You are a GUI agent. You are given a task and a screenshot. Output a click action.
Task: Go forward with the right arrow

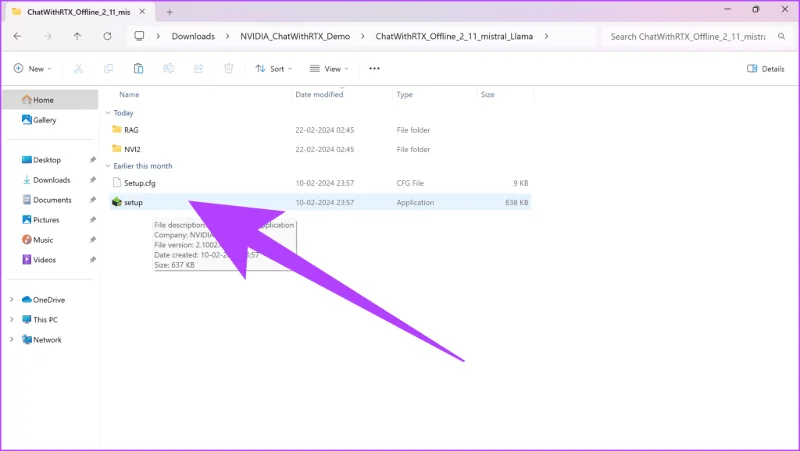coord(47,36)
